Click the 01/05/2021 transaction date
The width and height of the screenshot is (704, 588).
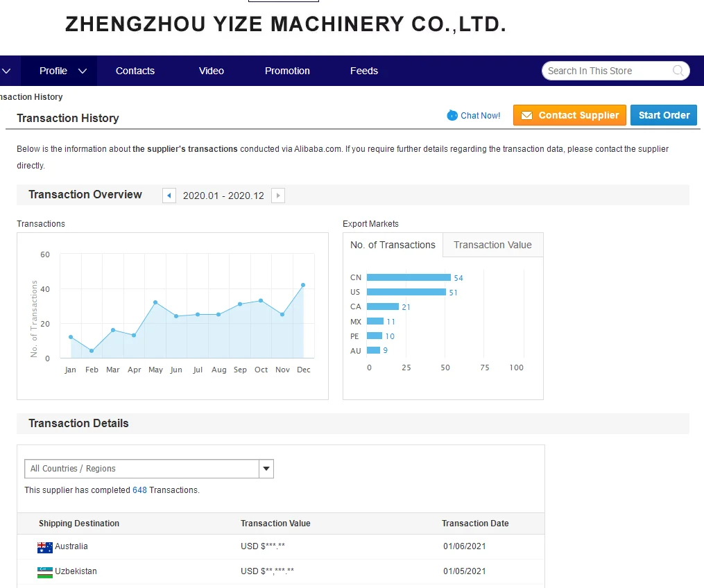tap(464, 571)
